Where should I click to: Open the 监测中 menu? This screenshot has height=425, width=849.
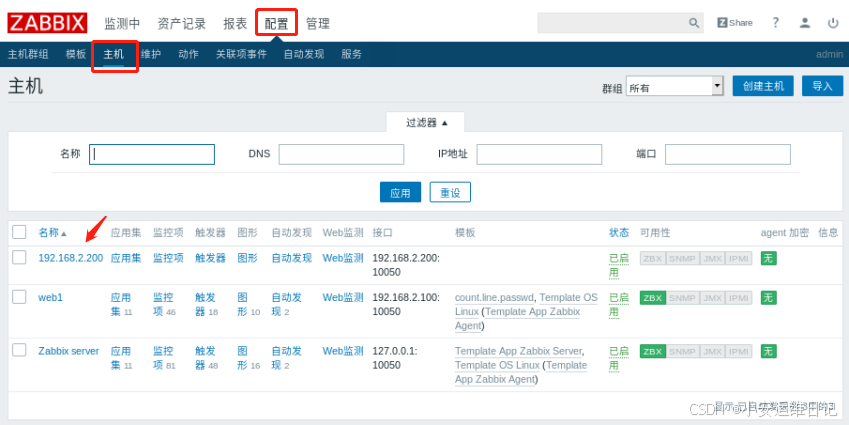pyautogui.click(x=122, y=23)
